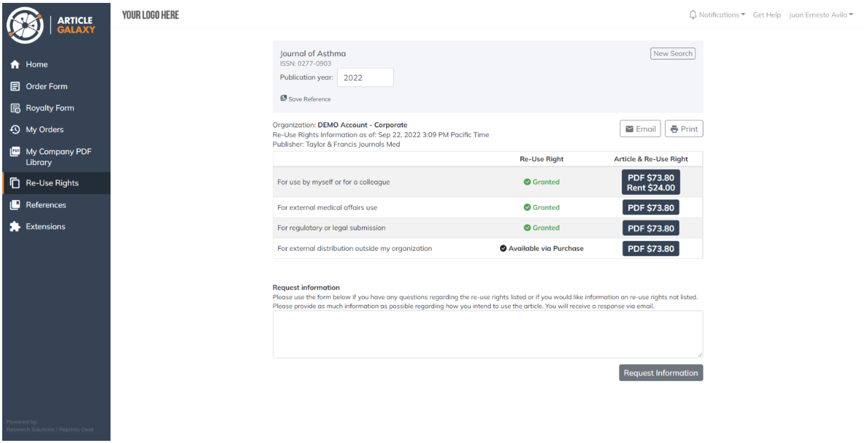Viewport: 868px width, 443px height.
Task: Click the New Search button
Action: pyautogui.click(x=672, y=53)
